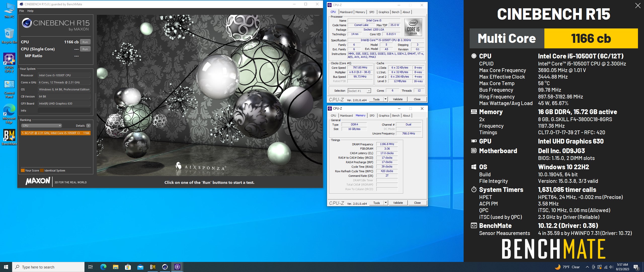Screen dimensions: 644x272
Task: Switch to Graphics tab in bottom CPU-Z
Action: tap(384, 116)
